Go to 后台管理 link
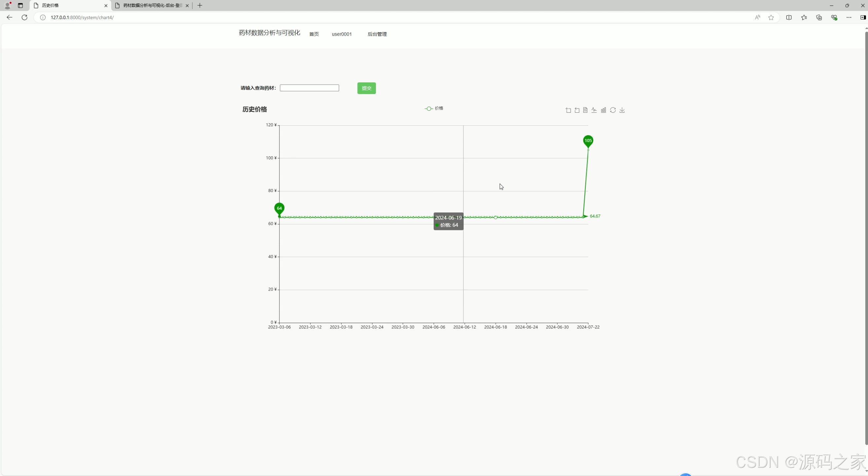Screen dimensions: 868x476 (377, 34)
